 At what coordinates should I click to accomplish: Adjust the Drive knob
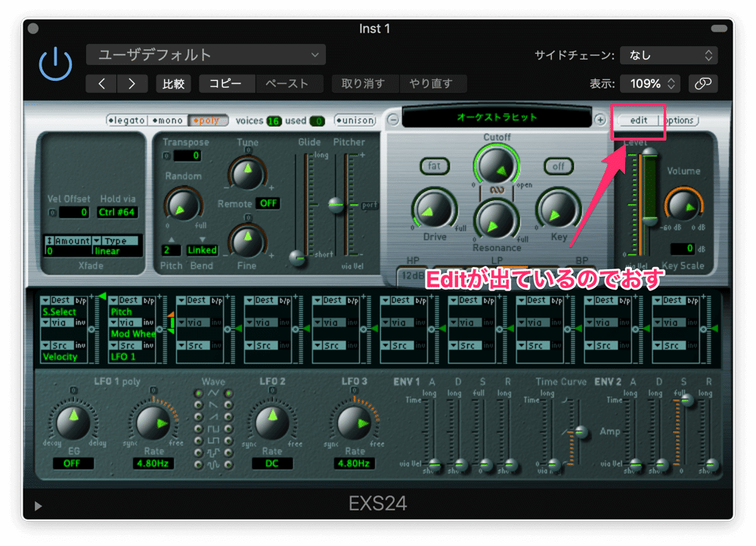click(x=434, y=209)
